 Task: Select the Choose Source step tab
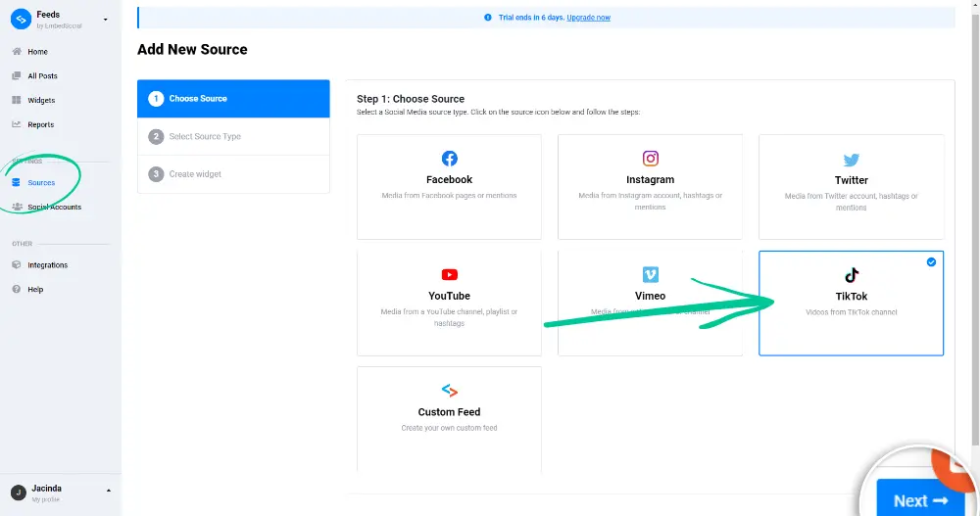click(x=233, y=99)
